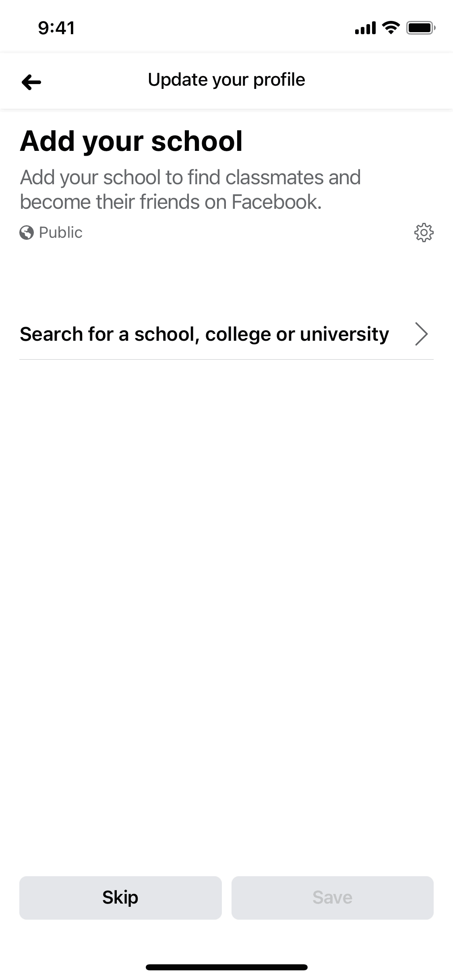
Task: Open audience settings with the gear icon
Action: (x=424, y=233)
